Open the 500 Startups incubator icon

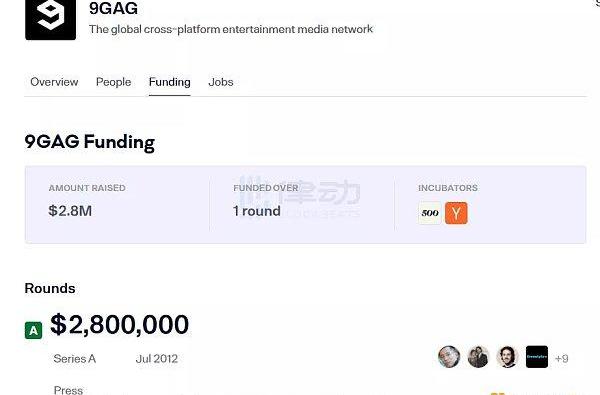point(430,213)
